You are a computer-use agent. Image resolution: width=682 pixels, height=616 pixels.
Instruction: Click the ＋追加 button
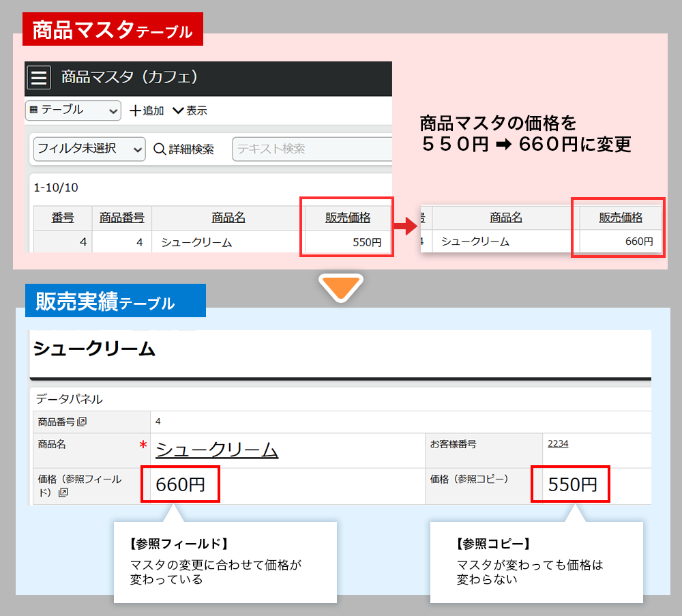pyautogui.click(x=147, y=111)
